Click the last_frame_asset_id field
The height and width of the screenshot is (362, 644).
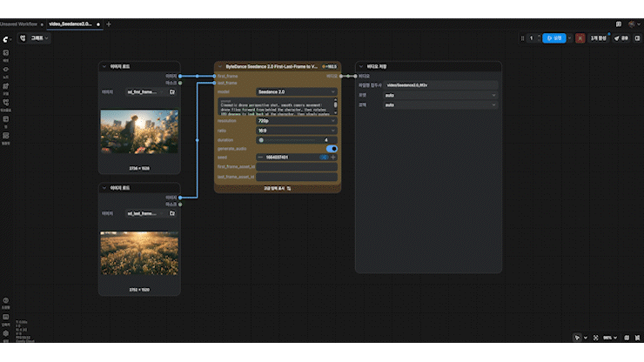pyautogui.click(x=297, y=178)
